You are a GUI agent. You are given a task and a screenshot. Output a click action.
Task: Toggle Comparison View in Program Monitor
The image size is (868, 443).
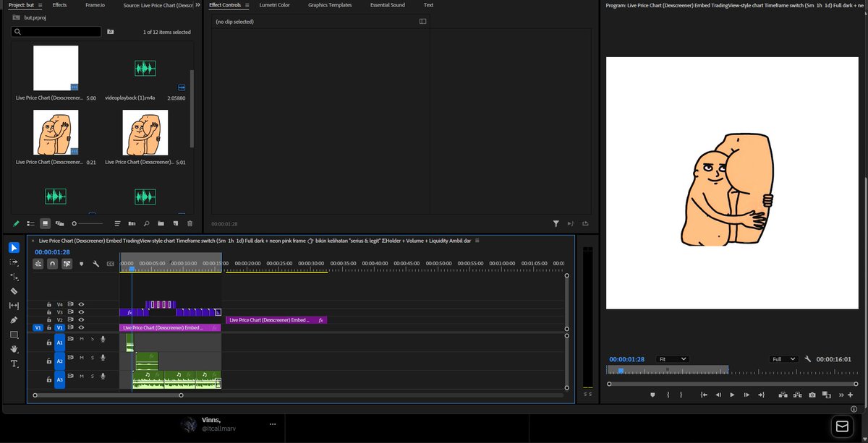click(827, 395)
